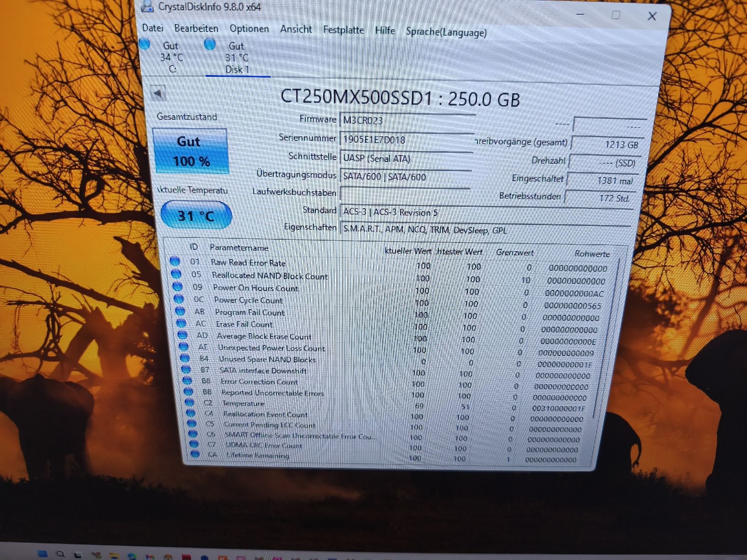Click the status circle of Lifetime Remaining

click(x=195, y=454)
